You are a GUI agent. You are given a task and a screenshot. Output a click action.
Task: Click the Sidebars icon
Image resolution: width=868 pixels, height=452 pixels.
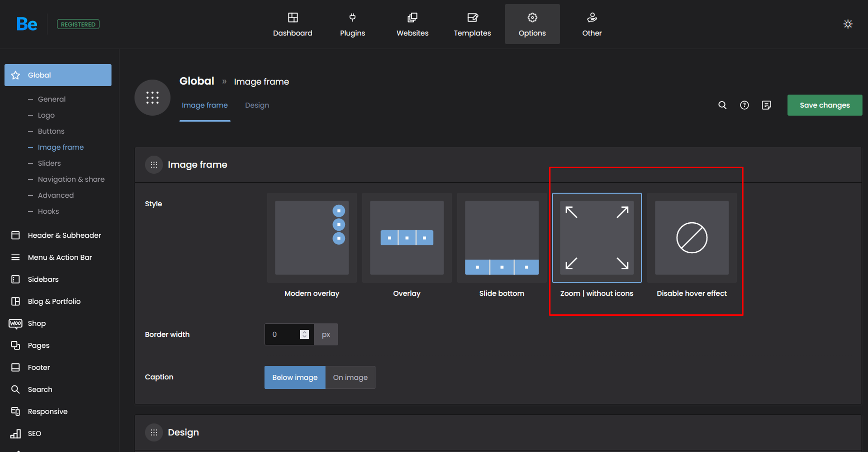coord(15,279)
